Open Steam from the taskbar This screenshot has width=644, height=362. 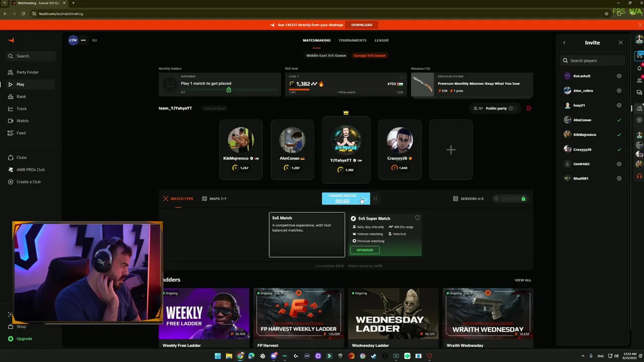pos(373,356)
